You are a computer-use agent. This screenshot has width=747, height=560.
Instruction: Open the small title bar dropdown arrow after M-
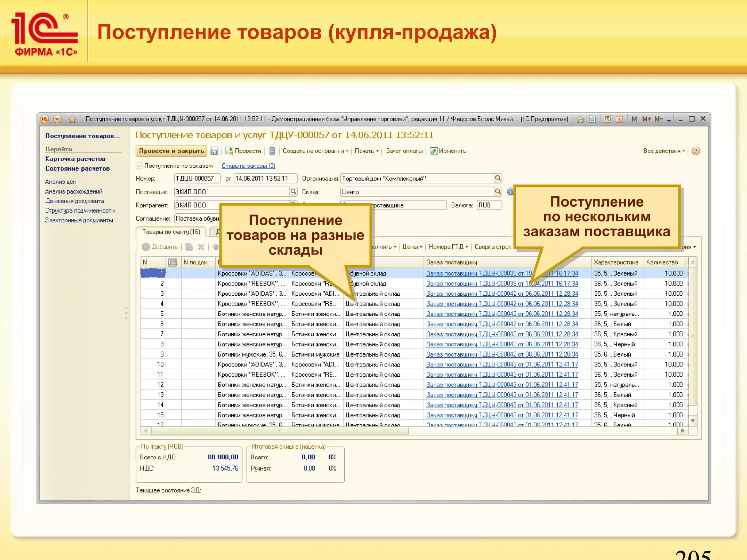[669, 120]
